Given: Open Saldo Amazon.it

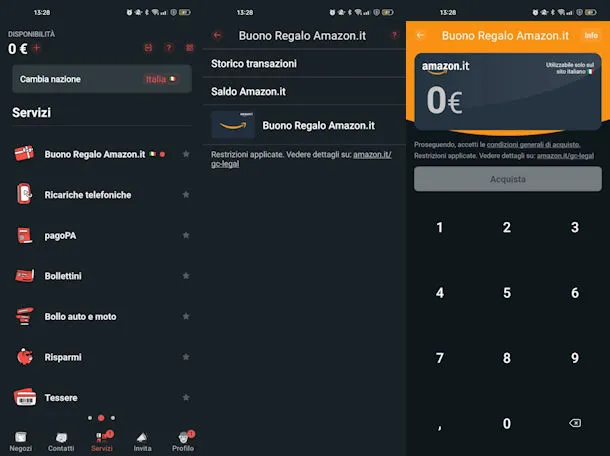Looking at the screenshot, I should (x=304, y=91).
